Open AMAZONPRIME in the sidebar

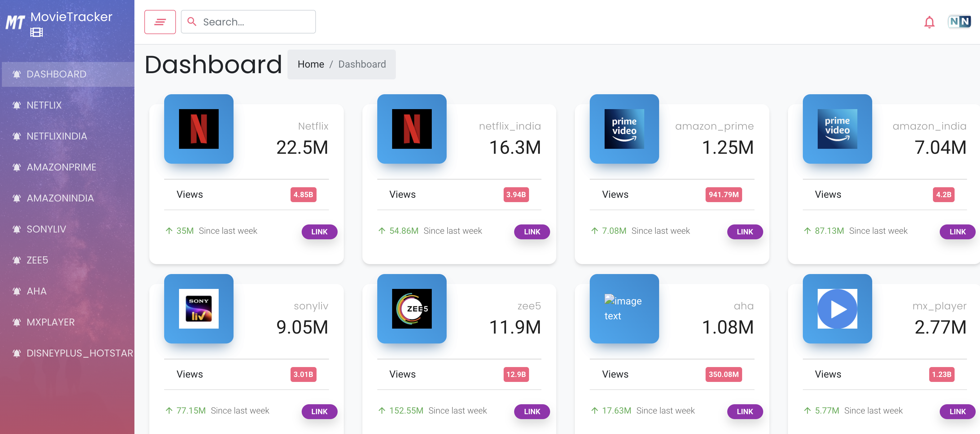tap(68, 167)
